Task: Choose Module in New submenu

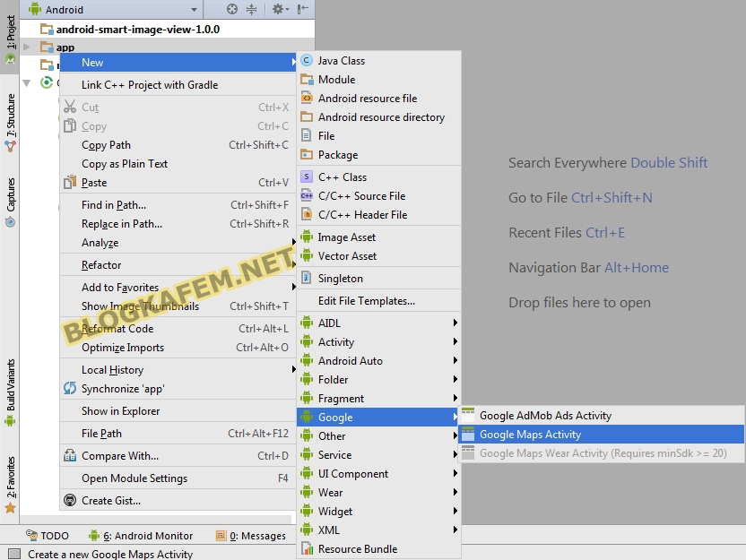Action: [x=378, y=80]
